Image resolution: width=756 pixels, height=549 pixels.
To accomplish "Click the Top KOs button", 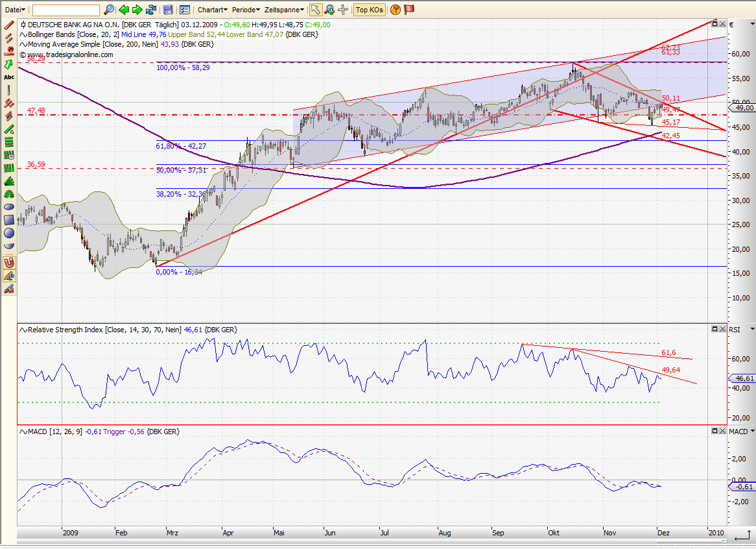I will click(x=369, y=10).
